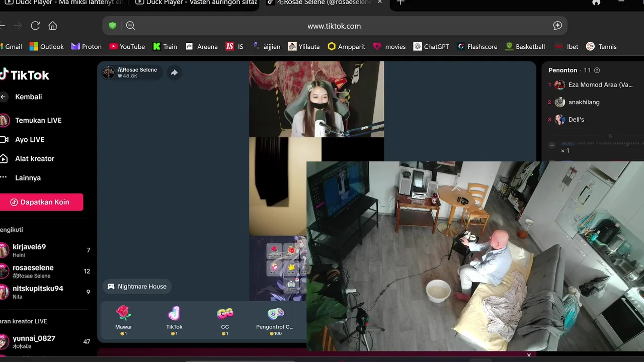Open a new browser tab with plus
Viewport: 644px width, 362px height.
click(x=400, y=2)
